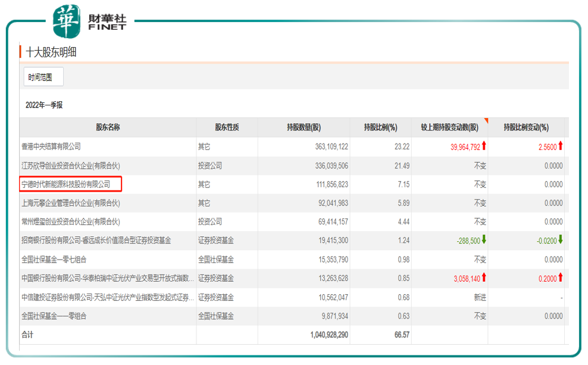588x365 pixels.
Task: Click the red up arrow beside 3,058,140
Action: [484, 277]
